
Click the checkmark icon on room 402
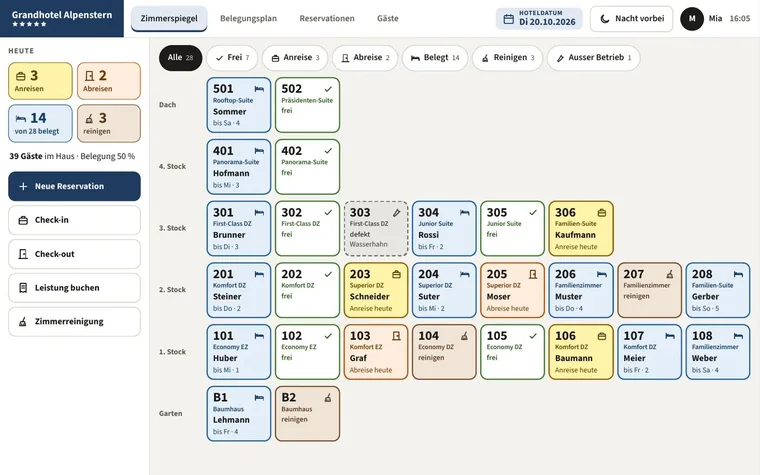tap(328, 151)
